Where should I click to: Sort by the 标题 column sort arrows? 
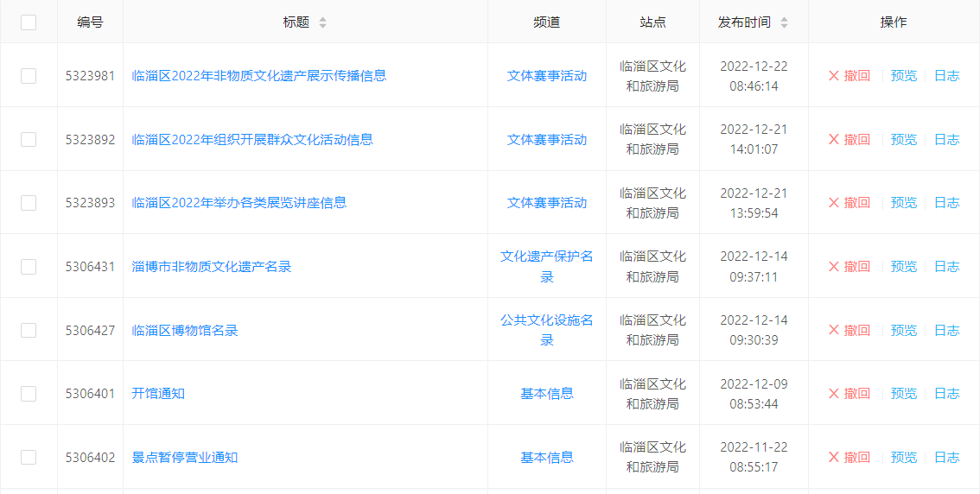[x=322, y=22]
